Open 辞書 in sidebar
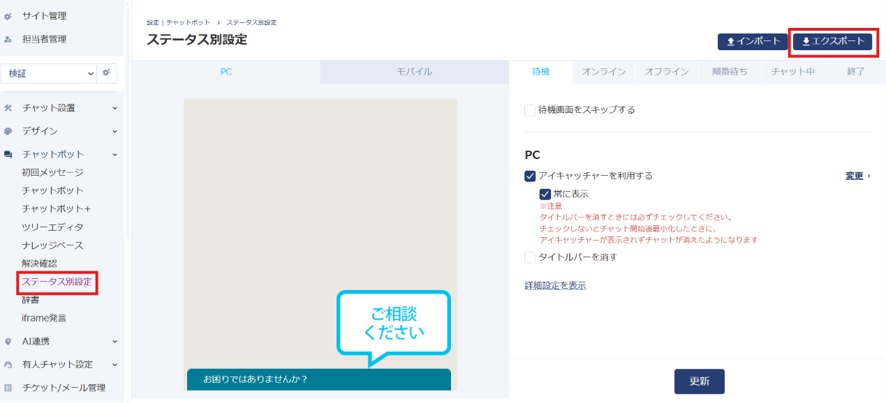The height and width of the screenshot is (403, 886). coord(31,300)
